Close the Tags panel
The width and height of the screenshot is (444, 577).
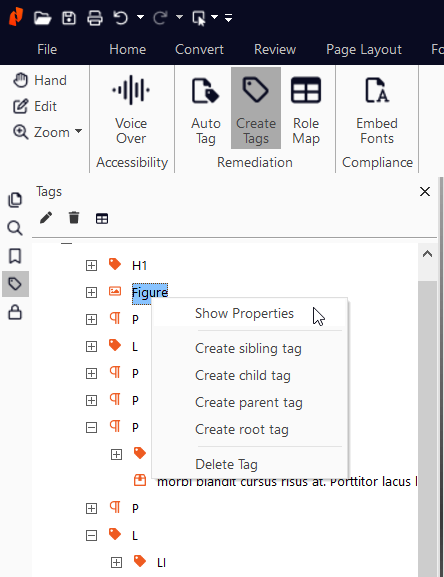click(x=425, y=191)
